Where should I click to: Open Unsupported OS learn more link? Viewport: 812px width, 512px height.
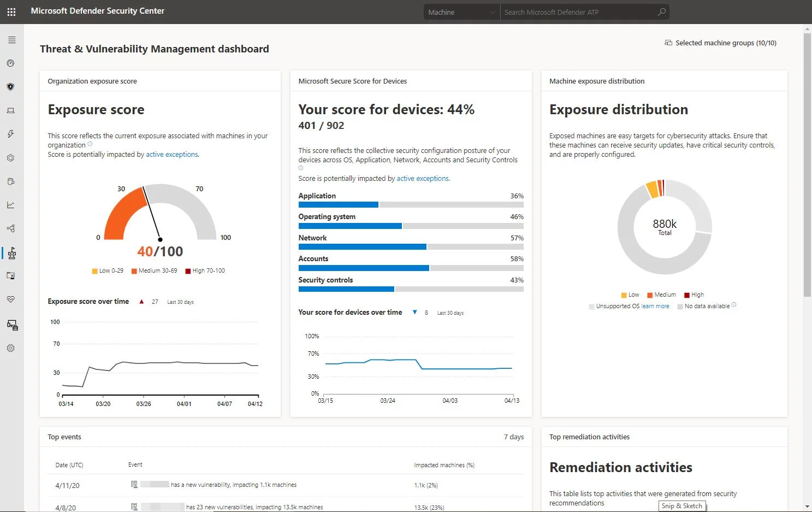pyautogui.click(x=655, y=307)
